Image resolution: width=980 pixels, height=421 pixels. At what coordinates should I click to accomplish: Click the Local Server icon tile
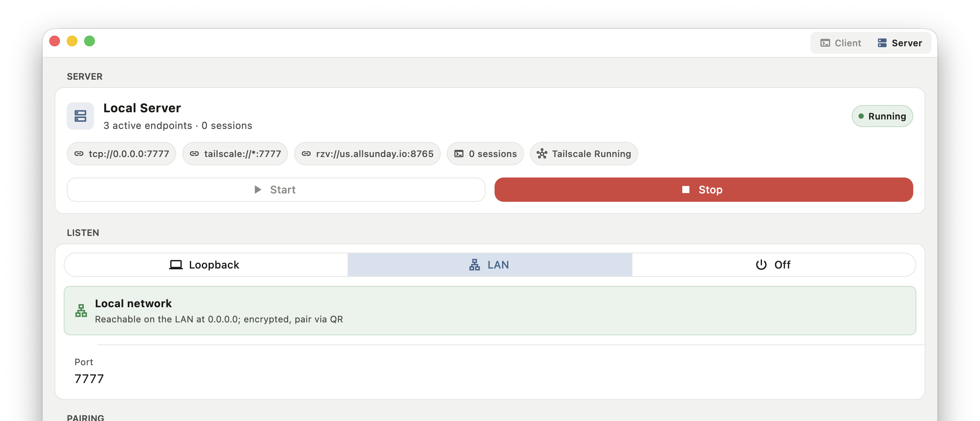(x=80, y=116)
